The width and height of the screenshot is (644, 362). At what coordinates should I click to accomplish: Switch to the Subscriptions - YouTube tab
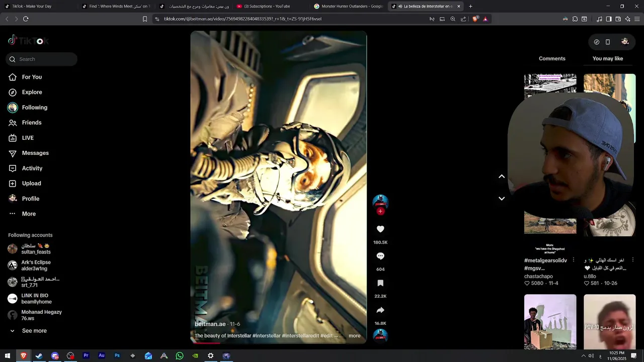[271, 7]
